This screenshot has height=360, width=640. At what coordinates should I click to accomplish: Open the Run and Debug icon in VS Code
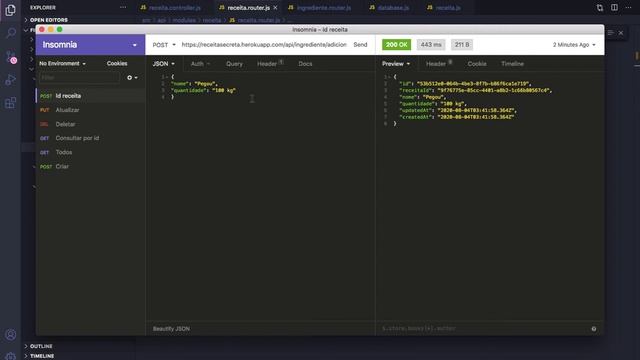[x=11, y=80]
